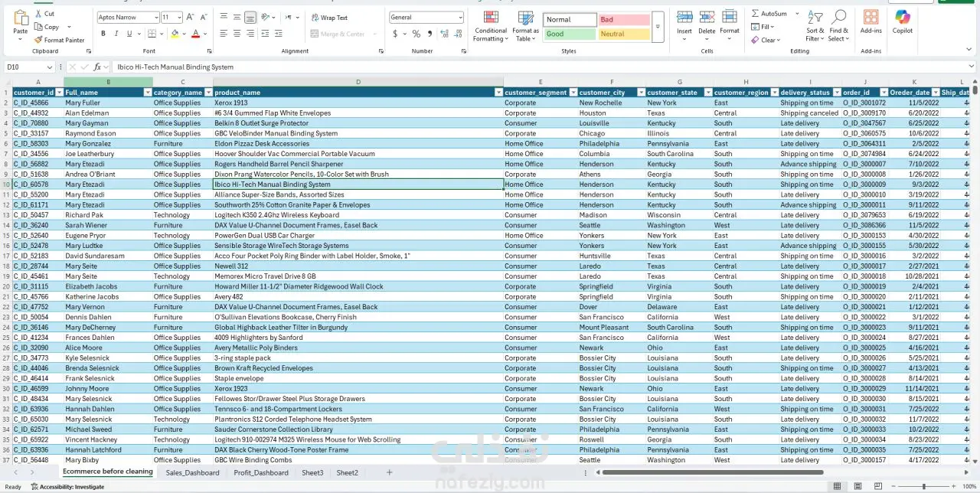
Task: Open the category_name column filter dropdown
Action: pyautogui.click(x=207, y=93)
